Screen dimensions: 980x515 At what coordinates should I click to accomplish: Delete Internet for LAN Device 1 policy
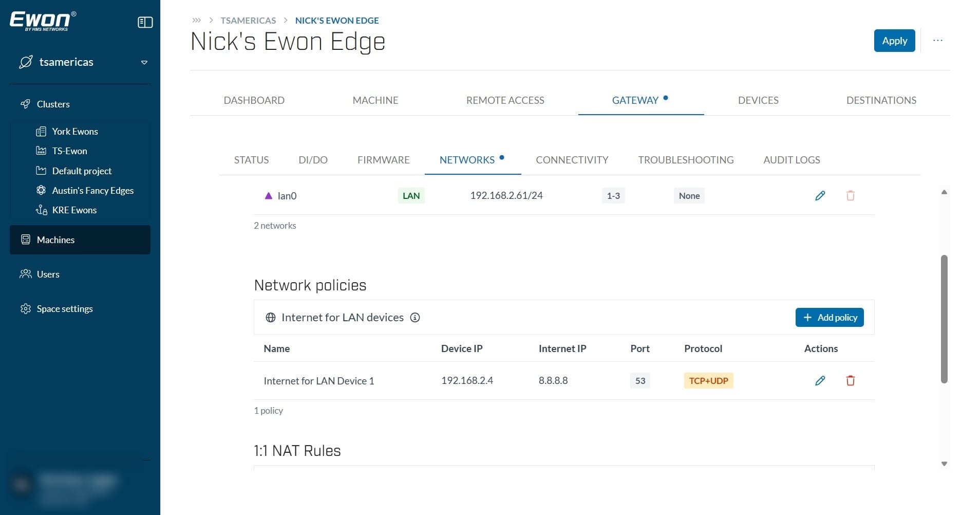pos(851,380)
